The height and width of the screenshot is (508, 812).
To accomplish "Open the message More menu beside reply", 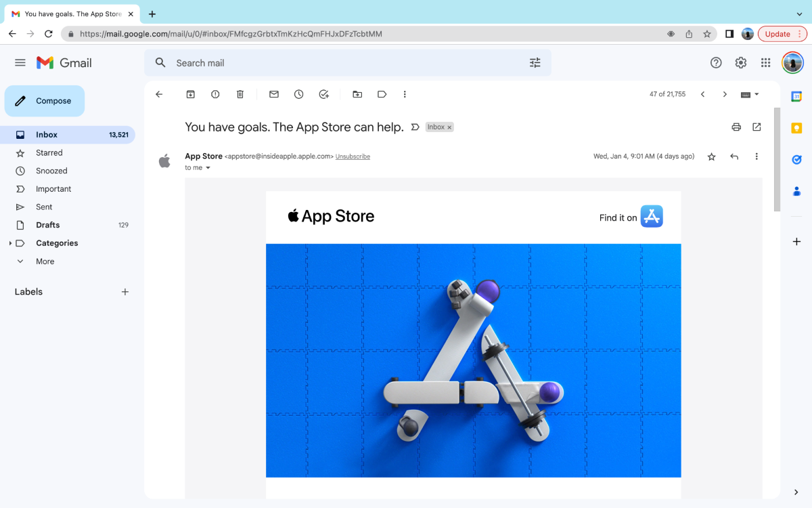I will (757, 156).
